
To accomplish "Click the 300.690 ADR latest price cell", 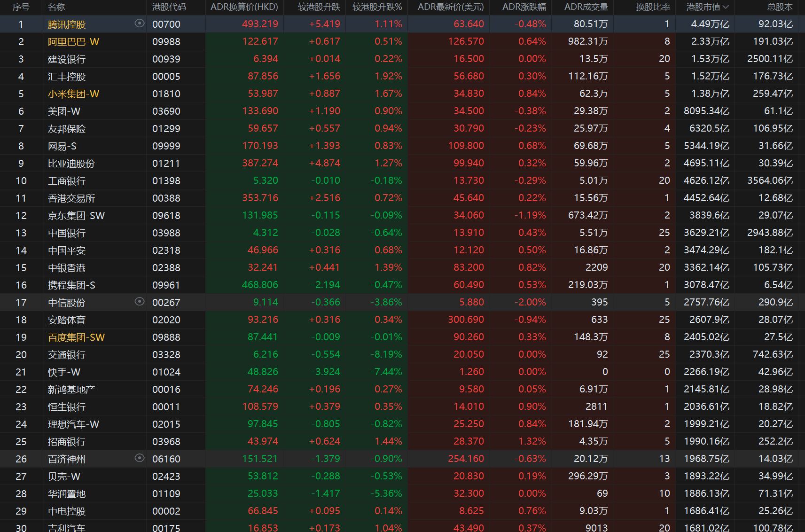I will click(x=466, y=320).
